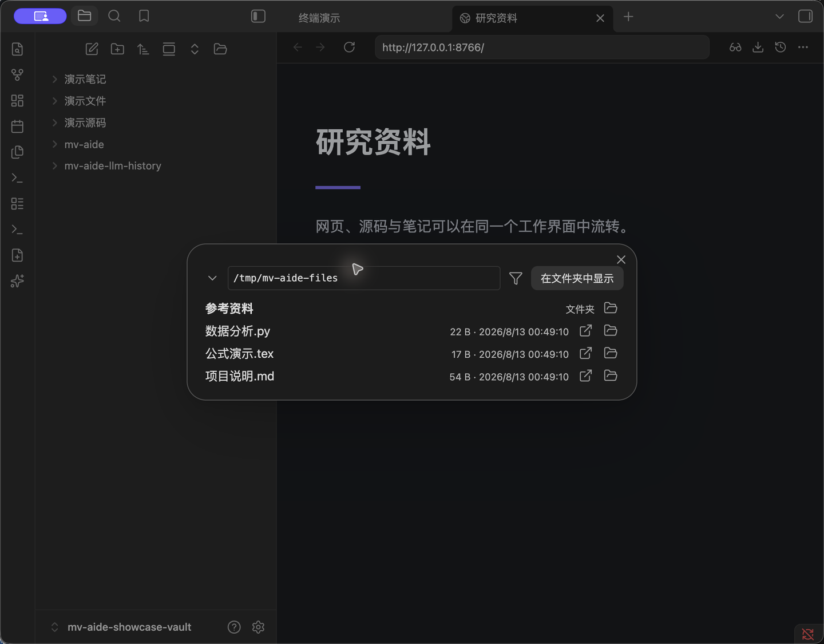Open the copy files ribbon icon

coord(17,152)
